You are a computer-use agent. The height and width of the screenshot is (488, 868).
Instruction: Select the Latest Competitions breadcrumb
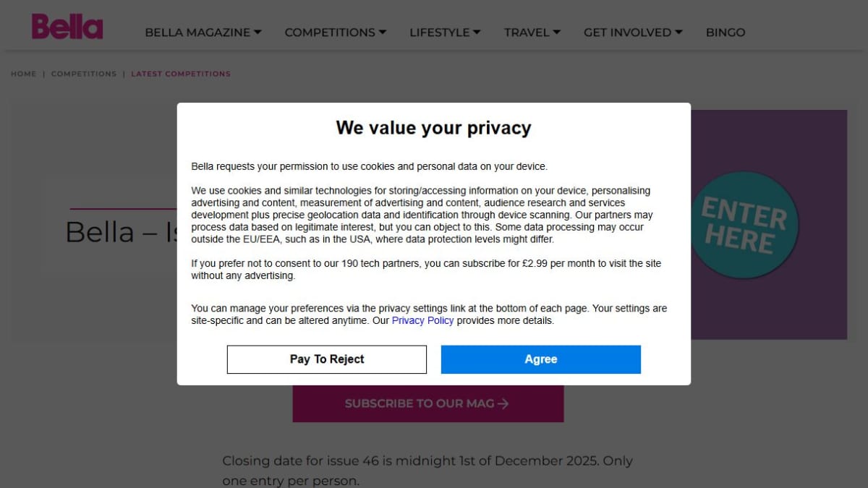tap(181, 74)
